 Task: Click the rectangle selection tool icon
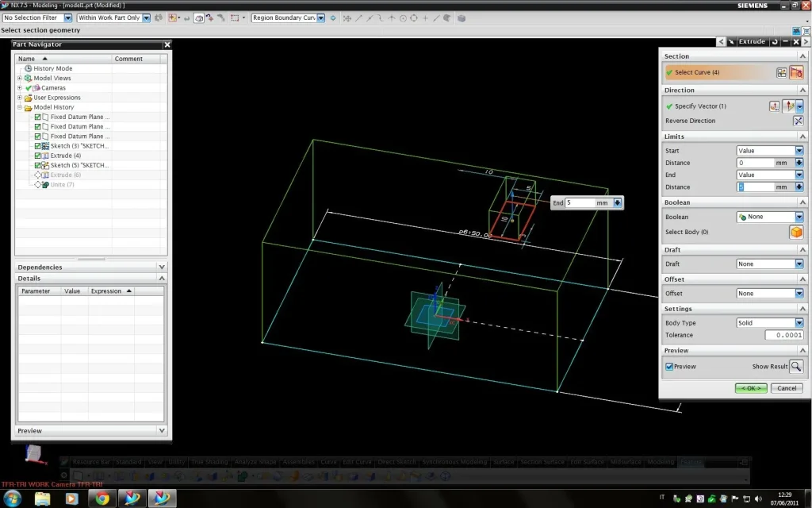click(x=235, y=17)
